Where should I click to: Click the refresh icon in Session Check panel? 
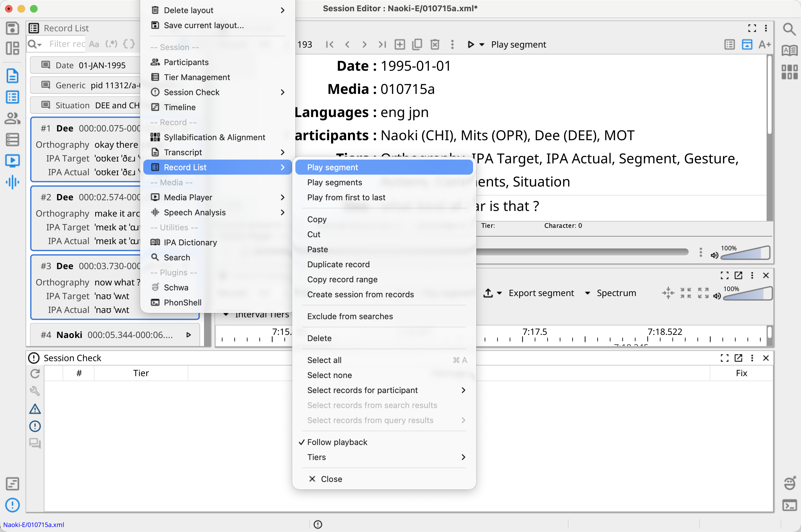35,374
